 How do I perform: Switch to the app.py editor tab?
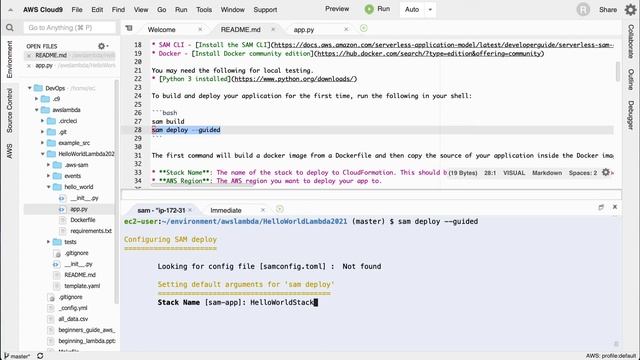click(x=304, y=29)
